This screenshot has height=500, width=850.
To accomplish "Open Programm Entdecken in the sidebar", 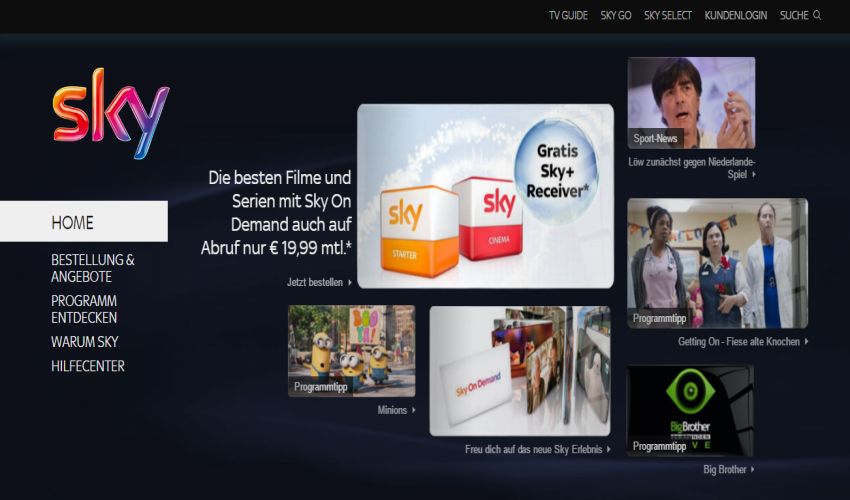I will point(84,309).
